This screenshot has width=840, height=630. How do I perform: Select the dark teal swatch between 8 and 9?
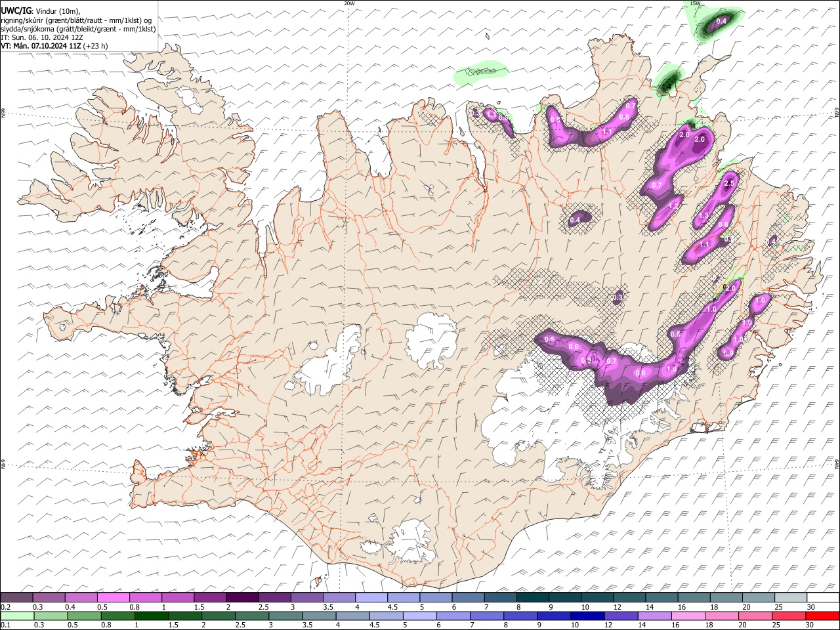pos(532,598)
